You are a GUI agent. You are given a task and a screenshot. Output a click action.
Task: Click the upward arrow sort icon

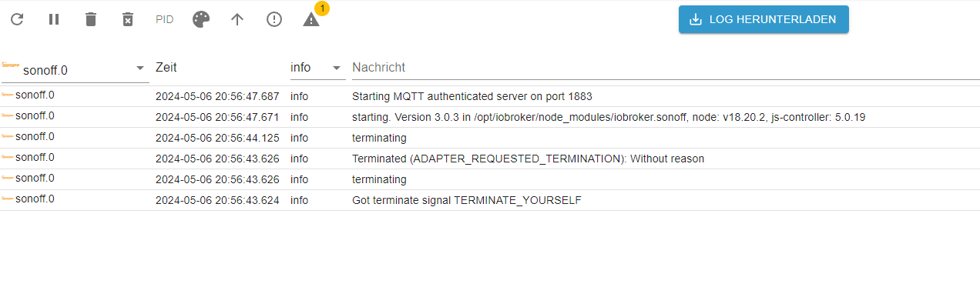(237, 19)
